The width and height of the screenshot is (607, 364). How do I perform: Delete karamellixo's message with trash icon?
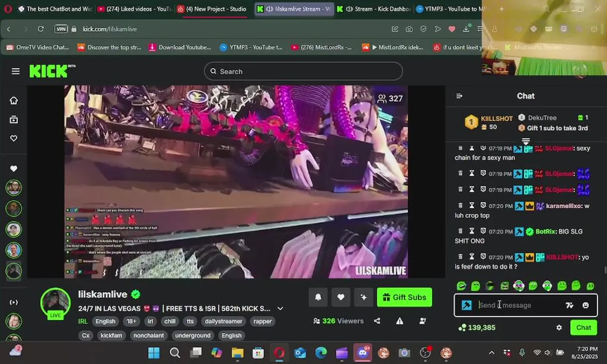coord(460,206)
